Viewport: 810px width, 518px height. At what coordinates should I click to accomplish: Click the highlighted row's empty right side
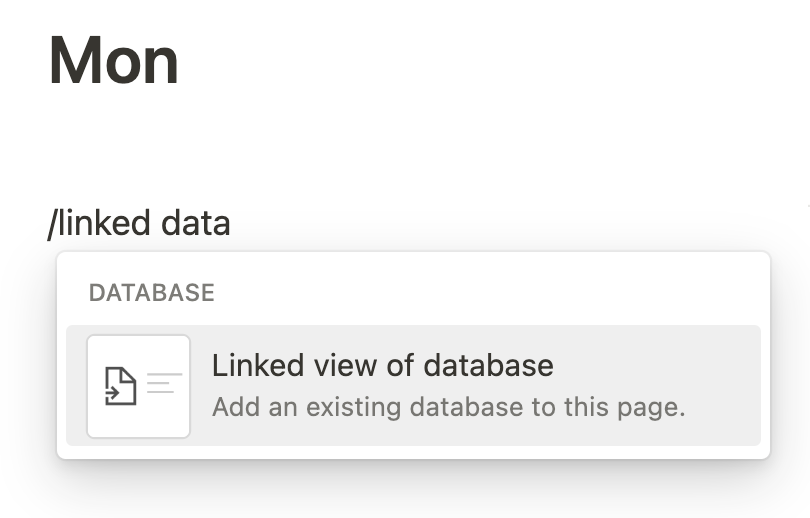coord(723,386)
